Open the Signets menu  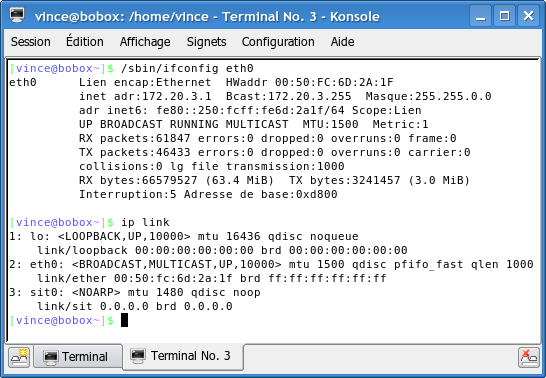tap(206, 42)
